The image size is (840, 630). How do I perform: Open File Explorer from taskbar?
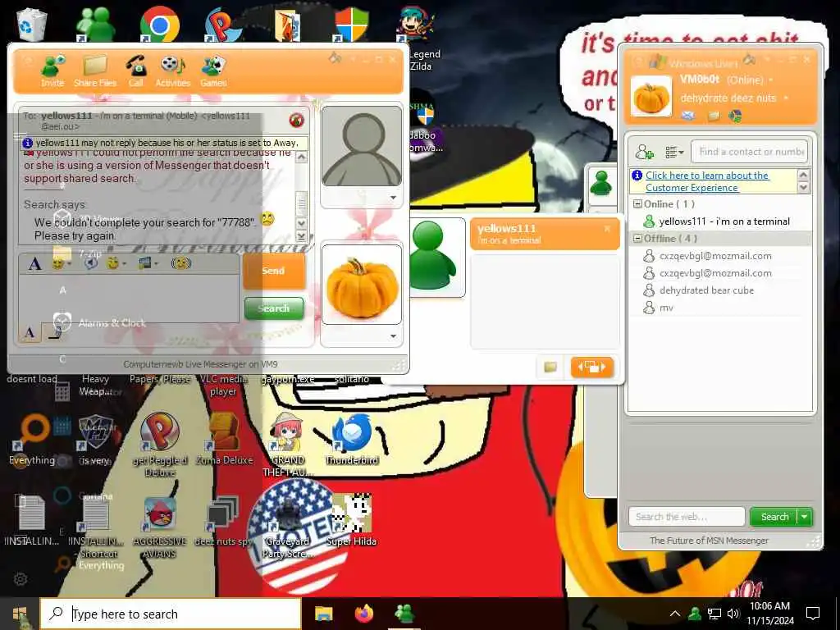click(323, 614)
